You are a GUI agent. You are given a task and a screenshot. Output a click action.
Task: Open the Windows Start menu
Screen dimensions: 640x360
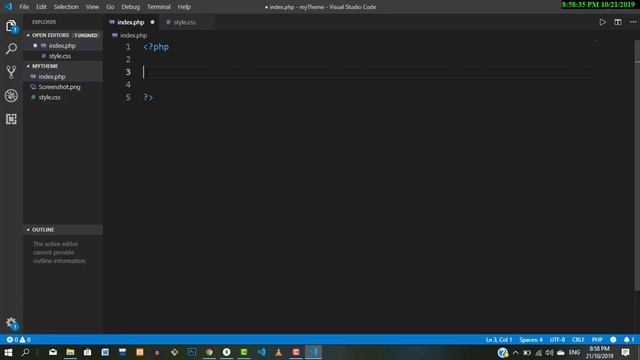tap(8, 352)
